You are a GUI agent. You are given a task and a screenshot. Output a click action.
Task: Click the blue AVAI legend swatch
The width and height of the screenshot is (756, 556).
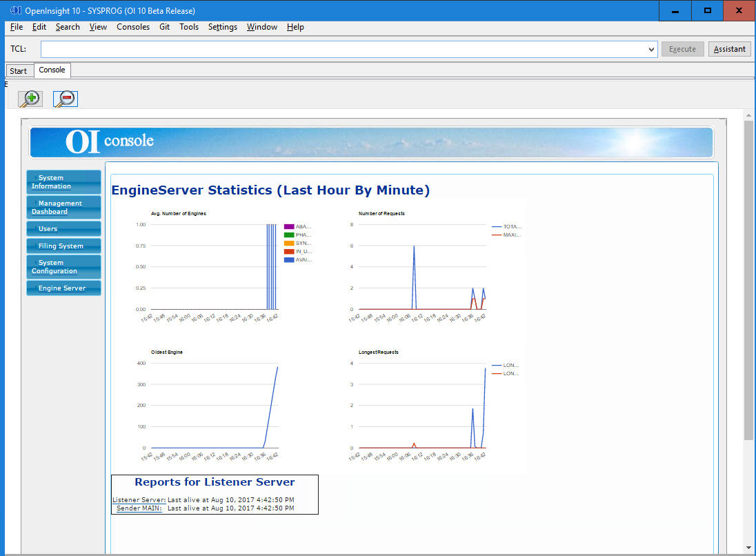[x=289, y=260]
